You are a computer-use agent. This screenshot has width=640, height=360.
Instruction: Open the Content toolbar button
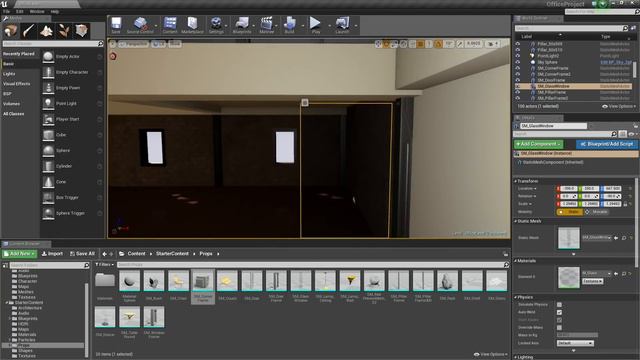click(x=170, y=25)
